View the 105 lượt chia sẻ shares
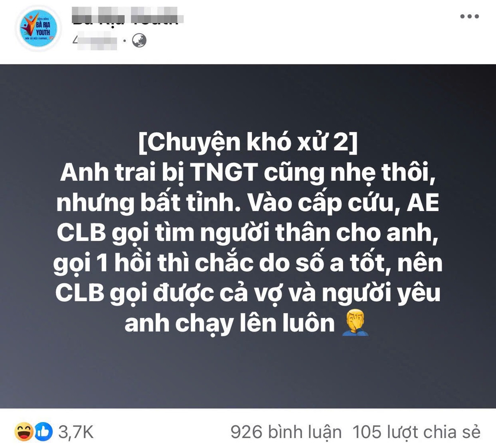This screenshot has width=496, height=448. [x=416, y=432]
